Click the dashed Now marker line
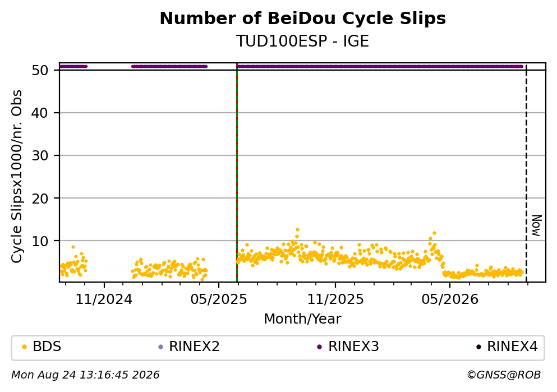 click(527, 173)
